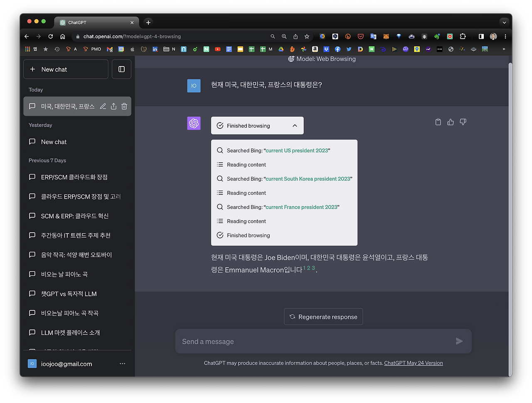Open the MetaMask fox extension
Image resolution: width=532 pixels, height=403 pixels.
[x=386, y=37]
